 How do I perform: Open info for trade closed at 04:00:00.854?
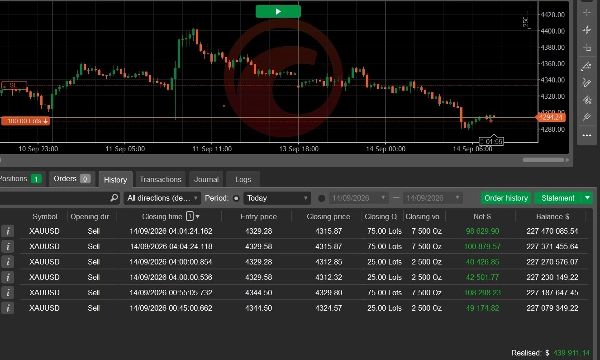(8, 262)
